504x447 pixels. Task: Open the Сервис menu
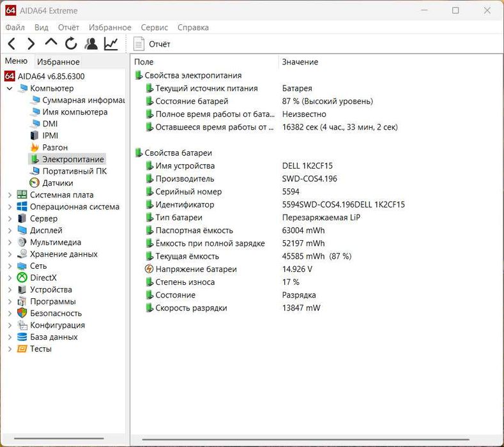tap(155, 27)
